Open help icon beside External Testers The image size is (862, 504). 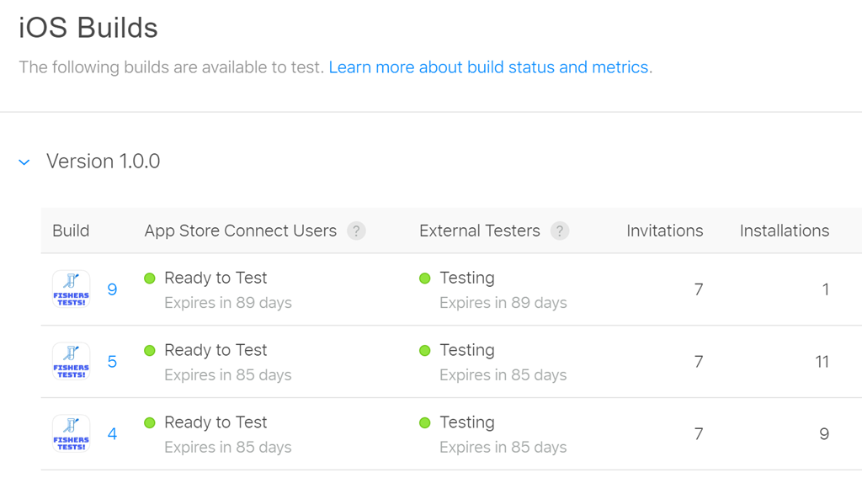tap(560, 231)
